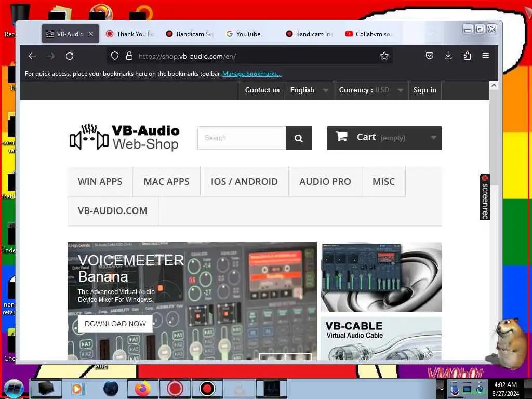This screenshot has height=399, width=532.
Task: Open the red circle recorder taskbar icon
Action: click(x=175, y=389)
